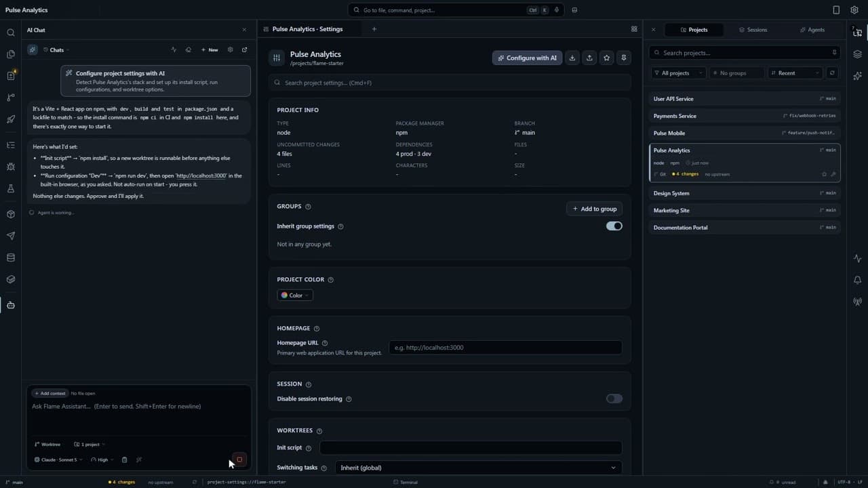Switch to the Projects tab

[694, 30]
